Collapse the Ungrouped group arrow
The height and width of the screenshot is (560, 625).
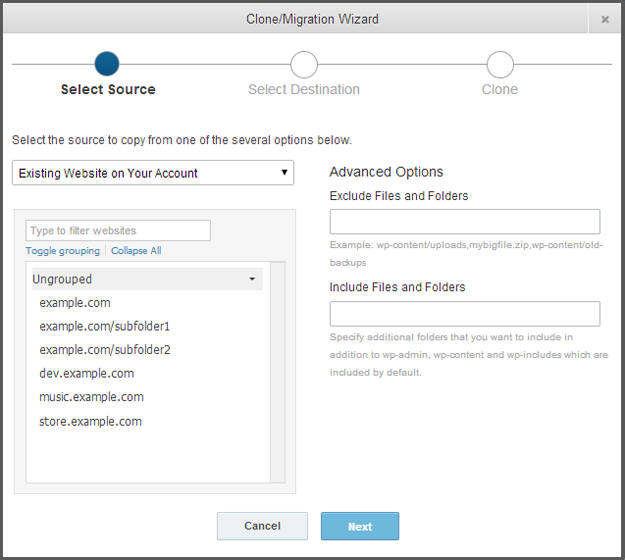[x=252, y=279]
